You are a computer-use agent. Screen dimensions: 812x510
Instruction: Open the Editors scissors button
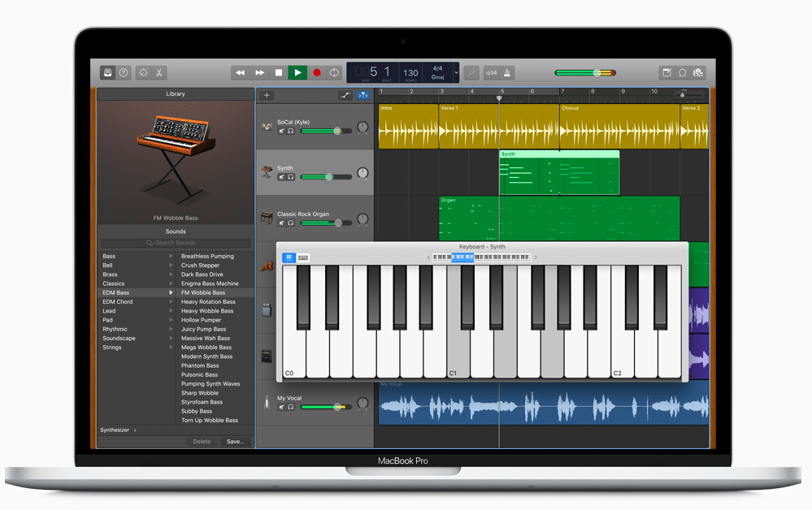159,72
